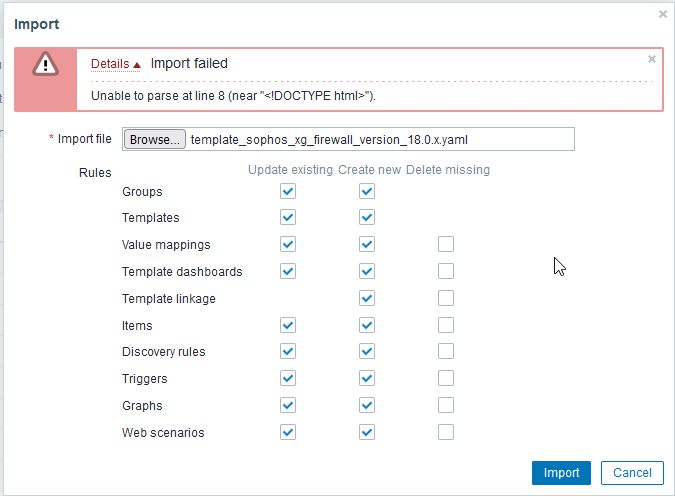675x496 pixels.
Task: Uncheck Update existing for Templates
Action: (x=289, y=217)
